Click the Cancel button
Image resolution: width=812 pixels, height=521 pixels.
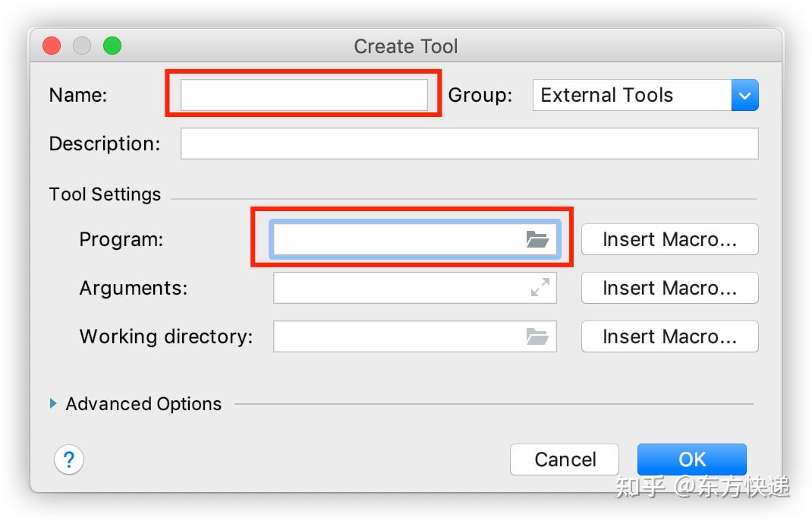(565, 459)
